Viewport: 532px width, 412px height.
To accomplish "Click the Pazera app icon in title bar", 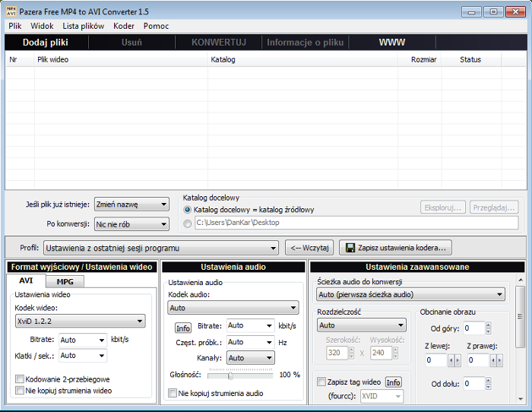I will (x=11, y=11).
